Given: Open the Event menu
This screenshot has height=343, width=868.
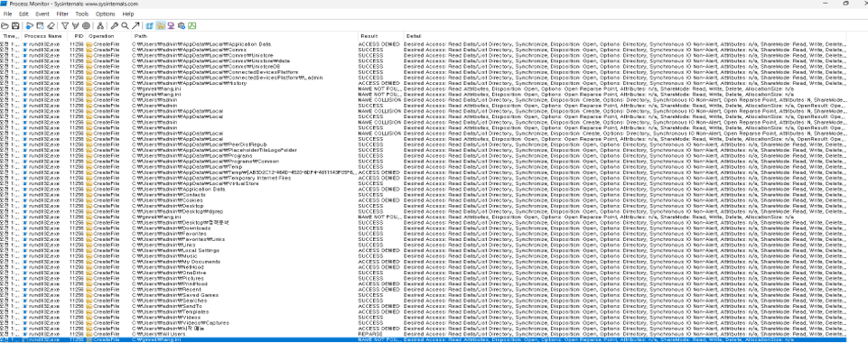Looking at the screenshot, I should click(42, 14).
